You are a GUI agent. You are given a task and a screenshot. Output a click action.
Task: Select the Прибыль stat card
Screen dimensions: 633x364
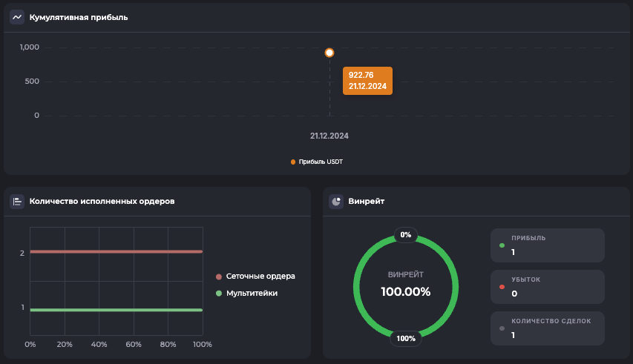click(547, 245)
